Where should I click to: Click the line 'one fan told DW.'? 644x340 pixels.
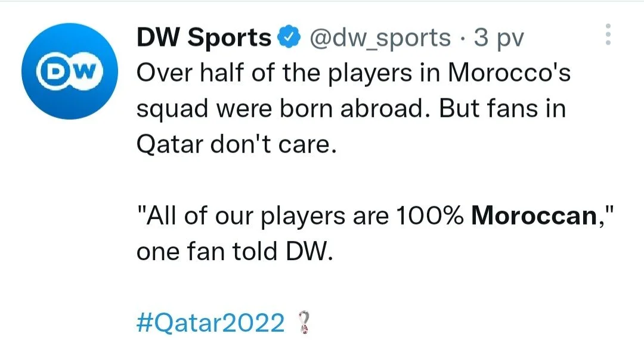[x=233, y=252]
